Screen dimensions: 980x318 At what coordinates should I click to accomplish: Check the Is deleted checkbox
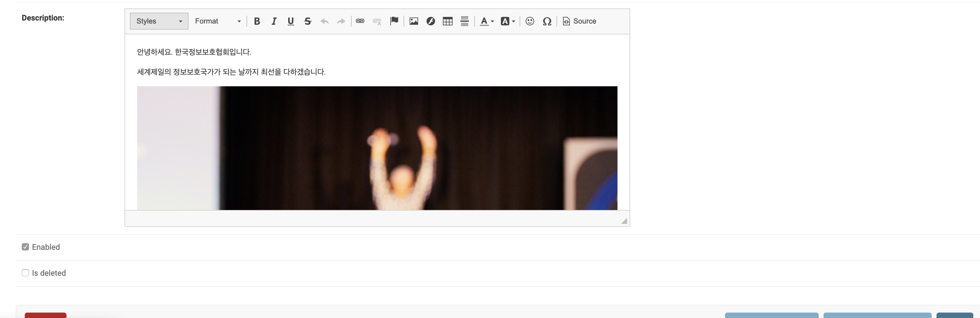click(25, 273)
